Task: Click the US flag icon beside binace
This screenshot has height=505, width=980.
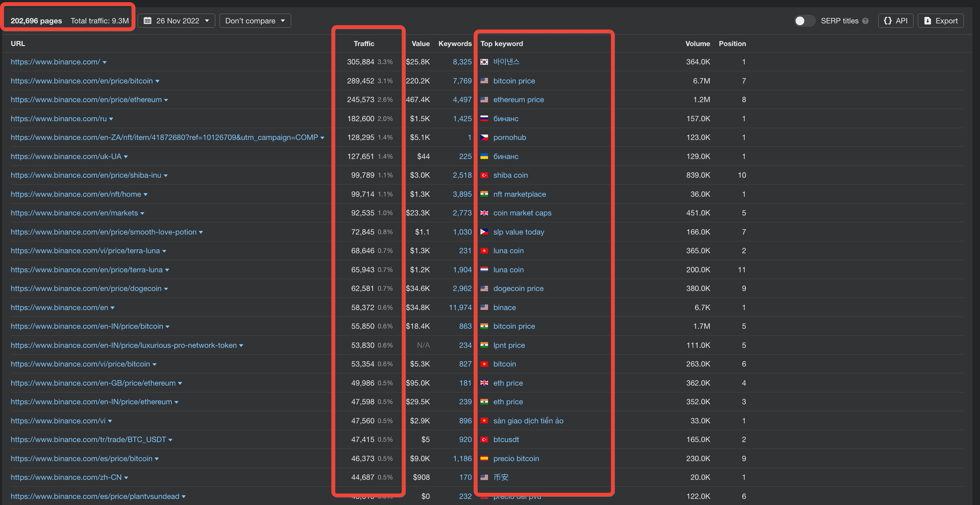Action: [484, 307]
